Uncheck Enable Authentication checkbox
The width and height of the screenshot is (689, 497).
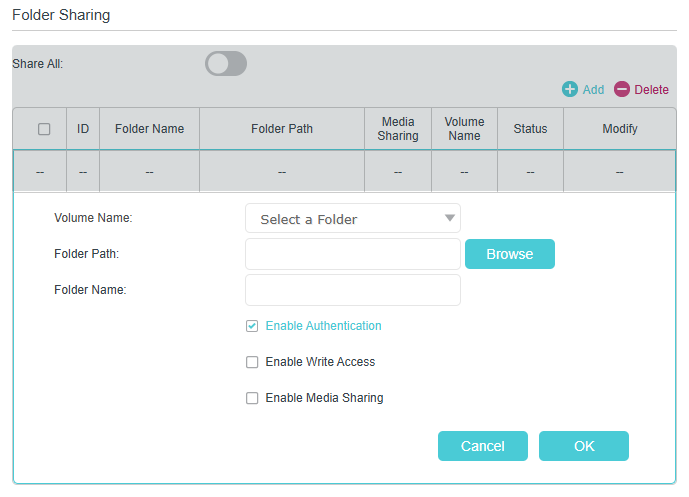coord(252,326)
